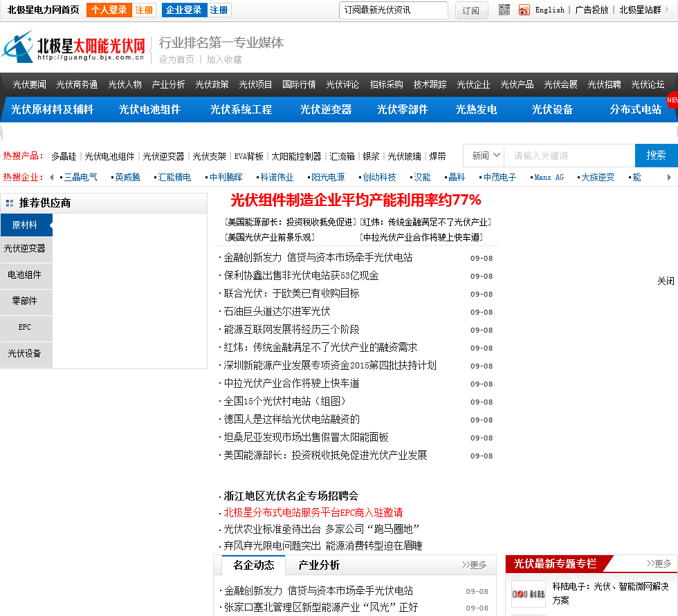The image size is (678, 616).
Task: Click 加入收藏 link
Action: pyautogui.click(x=224, y=59)
